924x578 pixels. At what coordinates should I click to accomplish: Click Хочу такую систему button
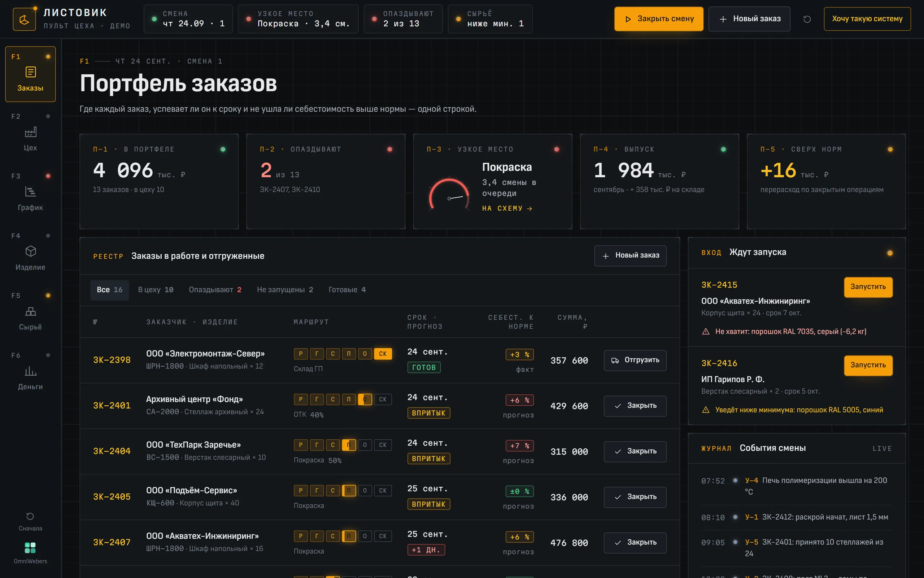pos(867,19)
